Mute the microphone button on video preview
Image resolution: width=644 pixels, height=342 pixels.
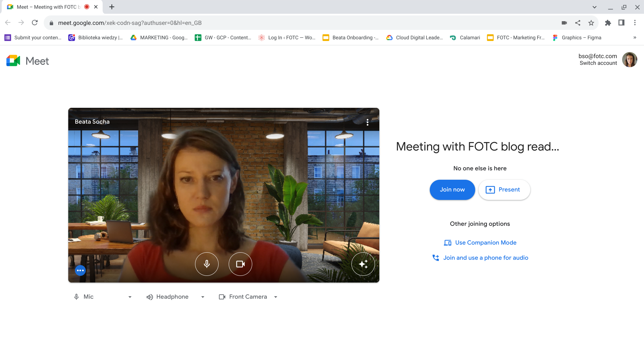(x=207, y=264)
